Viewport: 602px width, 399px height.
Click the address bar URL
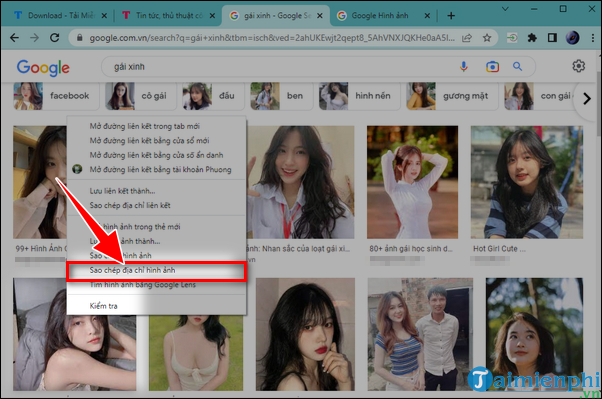[x=272, y=38]
